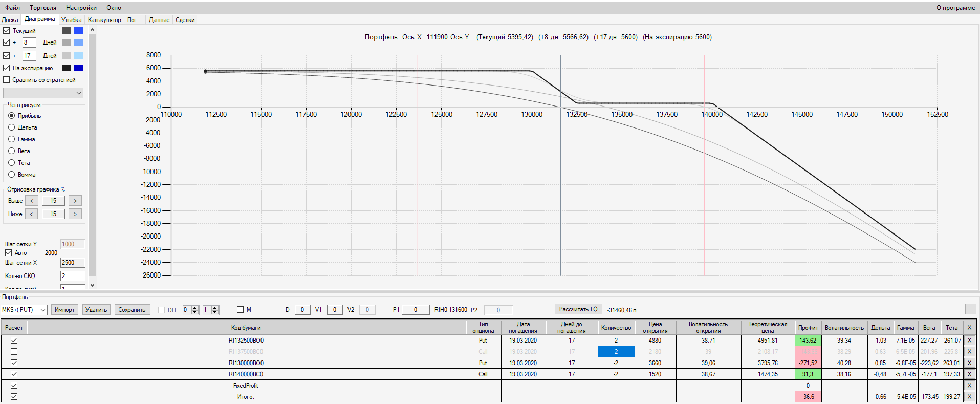Click the light blue +17 Дней color swatch
980x404 pixels.
click(x=79, y=55)
